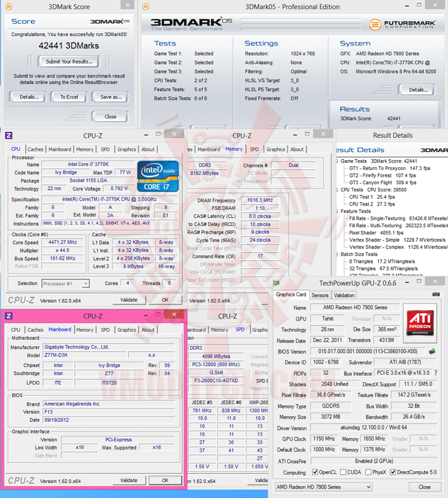Toggle the OpenCL checkbox in GPU-Z
The width and height of the screenshot is (448, 498).
pos(315,472)
